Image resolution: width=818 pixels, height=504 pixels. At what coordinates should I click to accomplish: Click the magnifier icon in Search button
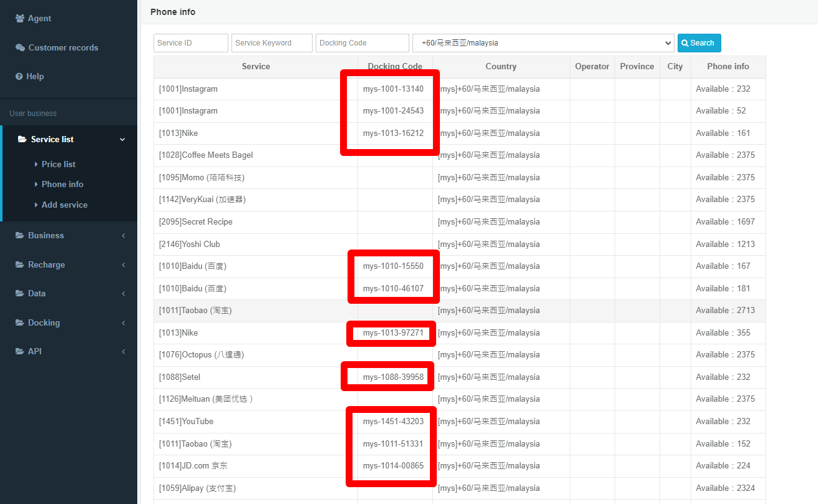tap(685, 43)
